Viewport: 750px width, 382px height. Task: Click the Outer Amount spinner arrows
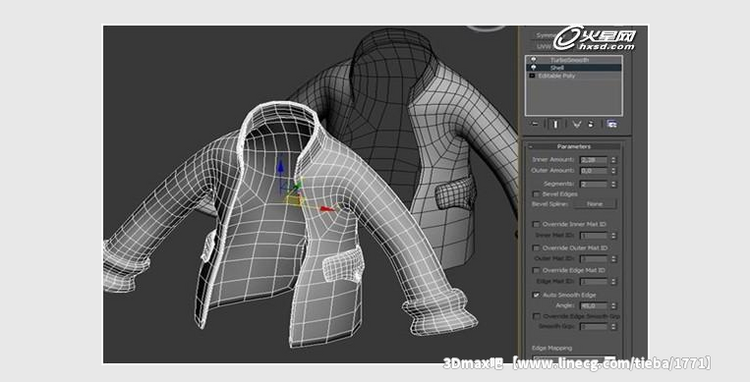click(614, 171)
